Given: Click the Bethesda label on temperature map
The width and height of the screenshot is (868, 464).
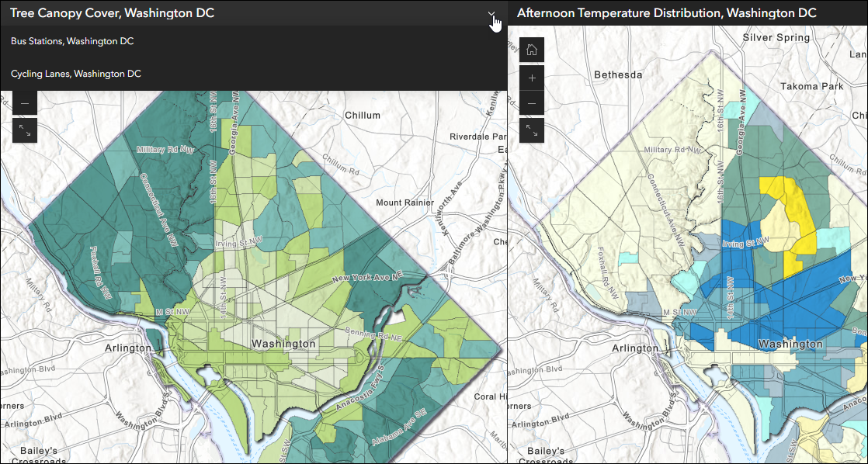Looking at the screenshot, I should [618, 74].
